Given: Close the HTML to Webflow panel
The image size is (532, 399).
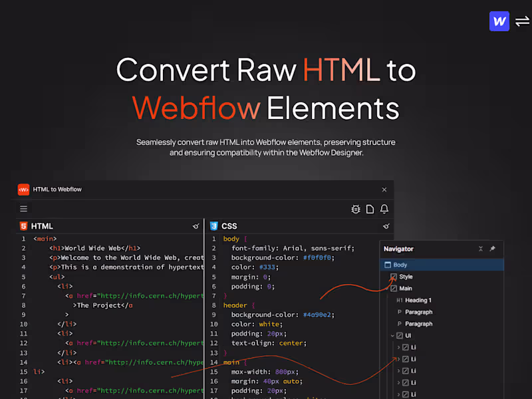Looking at the screenshot, I should [384, 190].
